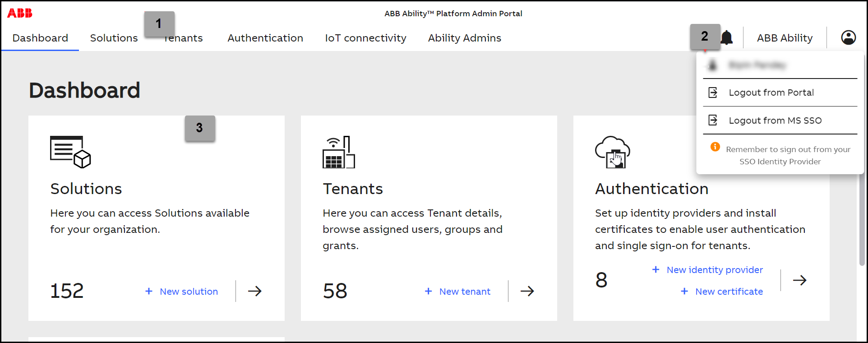Click the Authentication cloud icon

pos(612,152)
